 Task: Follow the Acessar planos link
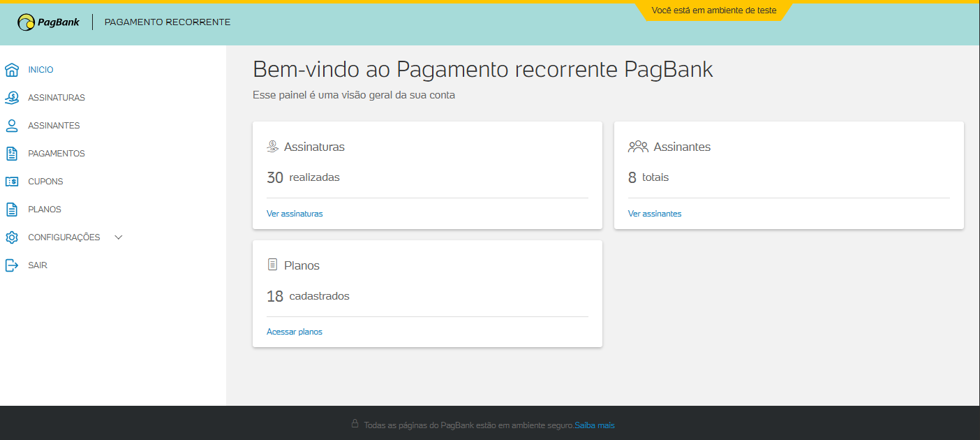[x=295, y=332]
